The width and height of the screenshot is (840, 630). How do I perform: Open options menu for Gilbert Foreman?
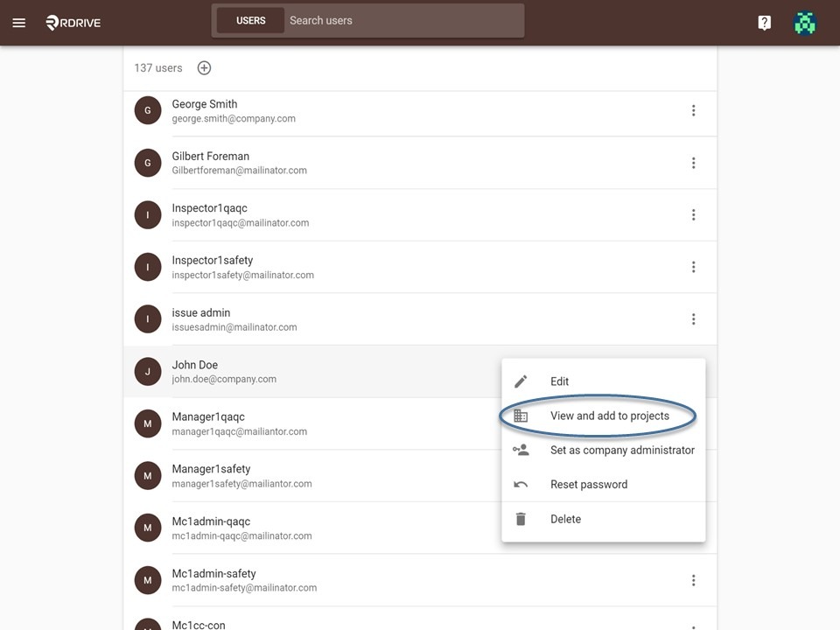click(x=693, y=163)
